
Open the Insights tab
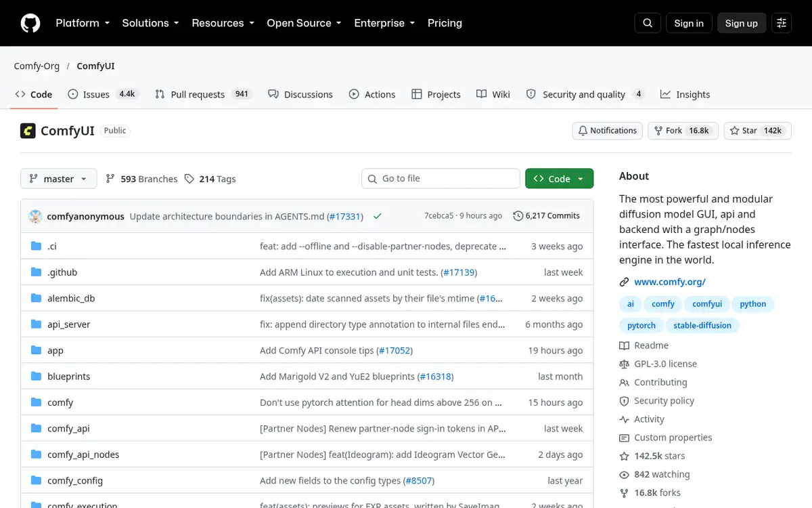[x=685, y=94]
